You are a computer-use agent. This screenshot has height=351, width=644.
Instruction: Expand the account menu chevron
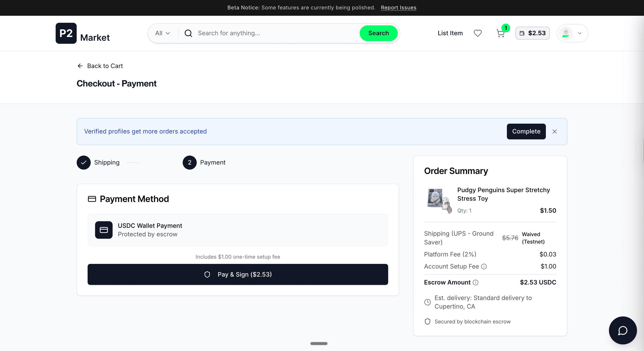(x=580, y=33)
